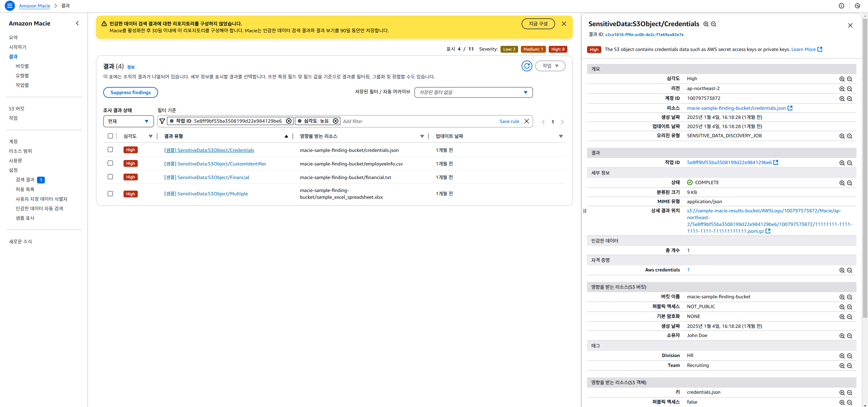This screenshot has height=407, width=868.
Task: Toggle the select-all checkbox in table header
Action: pyautogui.click(x=110, y=136)
